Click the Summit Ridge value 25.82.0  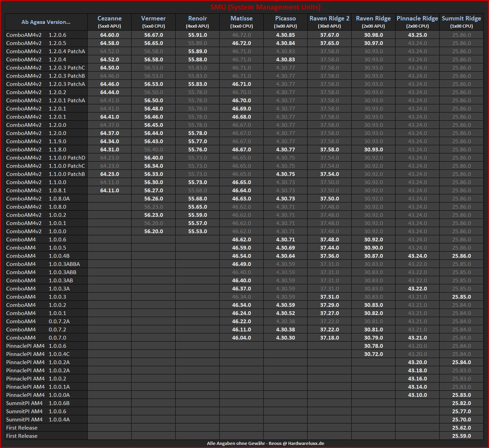coord(461,403)
